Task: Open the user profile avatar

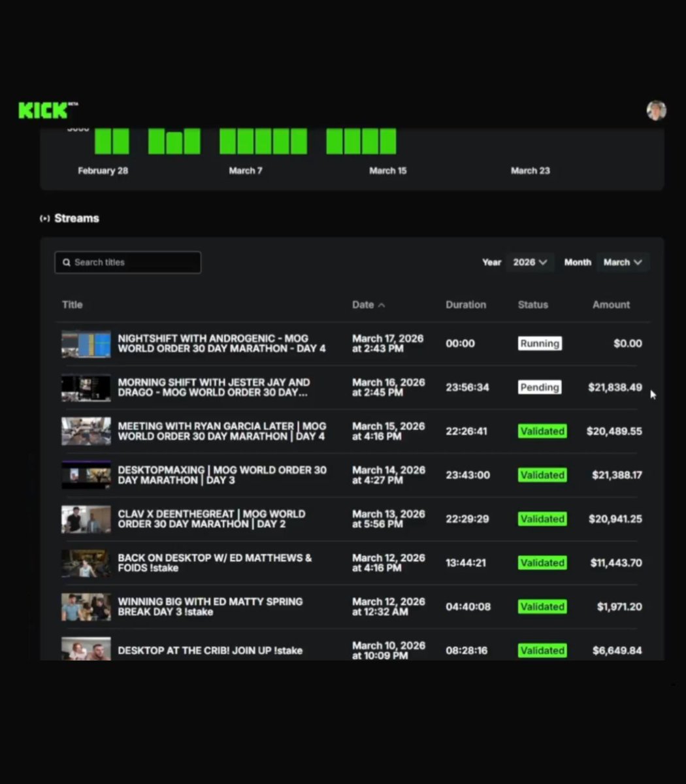Action: click(x=656, y=110)
